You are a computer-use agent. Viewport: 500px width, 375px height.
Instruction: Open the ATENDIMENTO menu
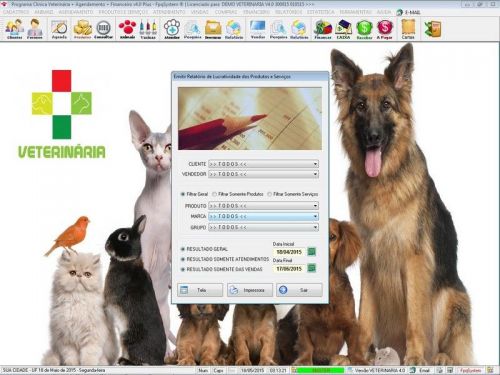pos(169,12)
